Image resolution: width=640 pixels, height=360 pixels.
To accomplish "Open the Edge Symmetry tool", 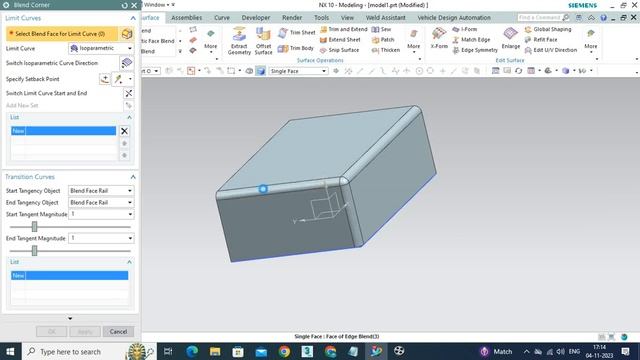I will click(x=475, y=50).
